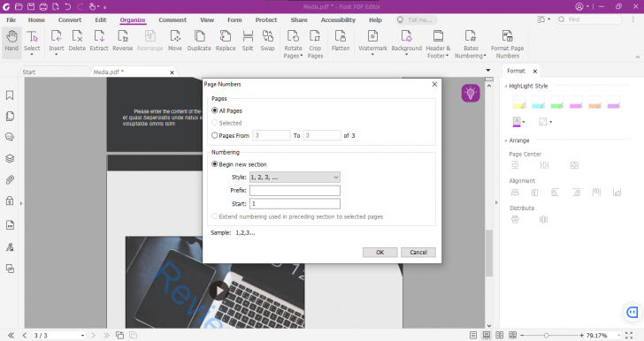Click the Format Page Numbers icon

tap(507, 36)
